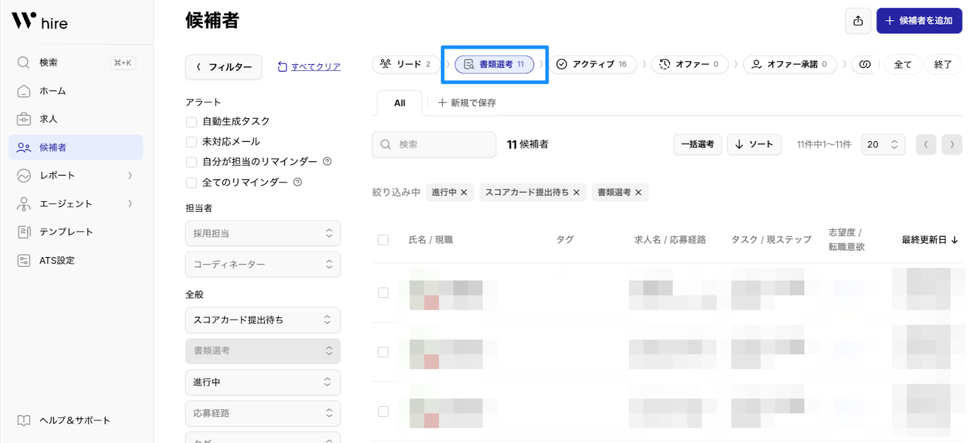The width and height of the screenshot is (980, 443).
Task: Click the link icon in pipeline bar
Action: pyautogui.click(x=865, y=64)
